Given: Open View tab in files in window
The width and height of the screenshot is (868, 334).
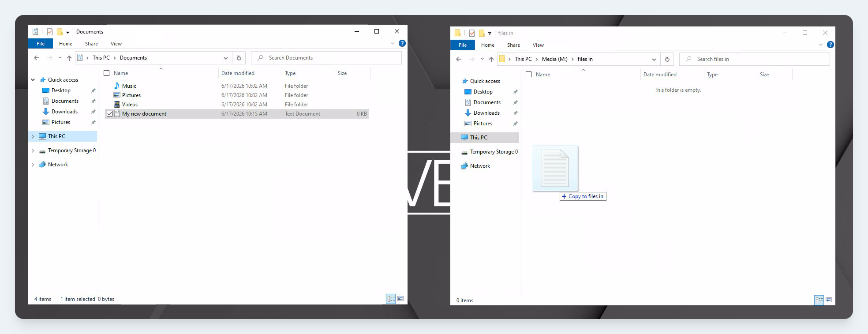Looking at the screenshot, I should (x=538, y=45).
